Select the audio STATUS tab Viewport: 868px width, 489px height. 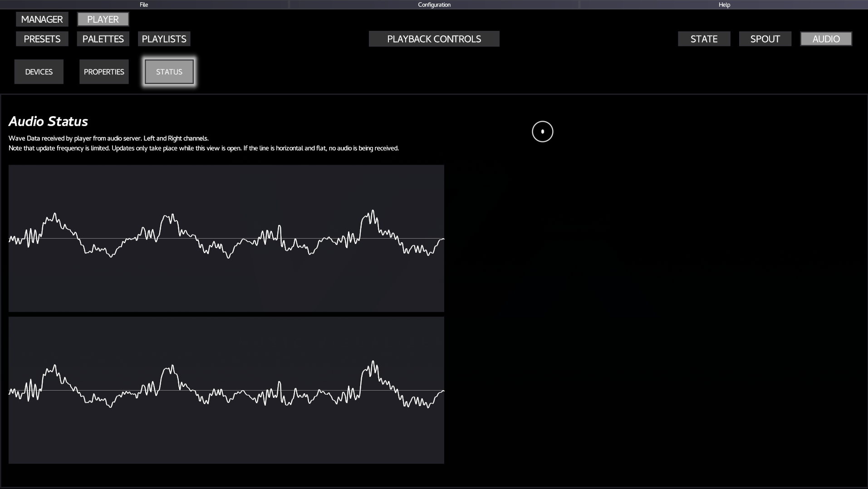(169, 72)
